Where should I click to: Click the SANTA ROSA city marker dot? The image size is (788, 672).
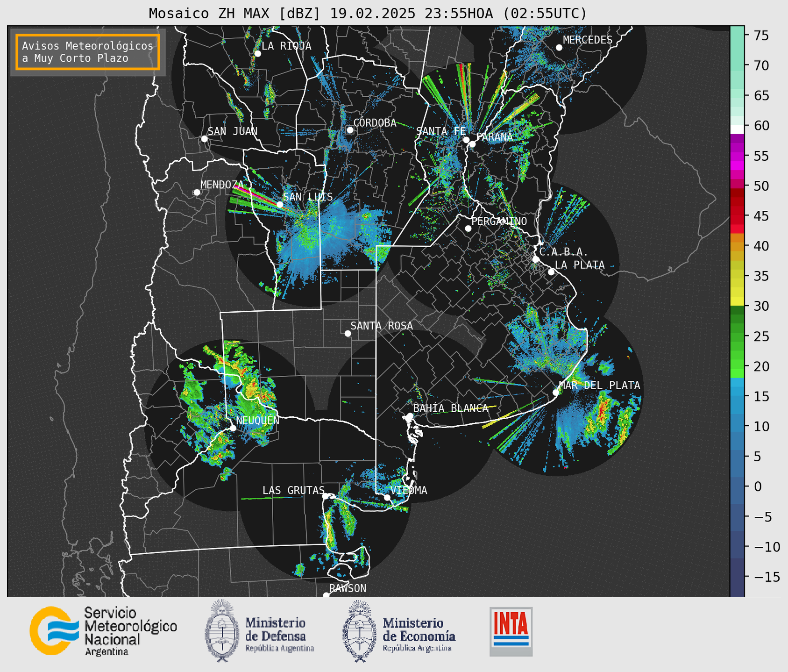pos(348,333)
